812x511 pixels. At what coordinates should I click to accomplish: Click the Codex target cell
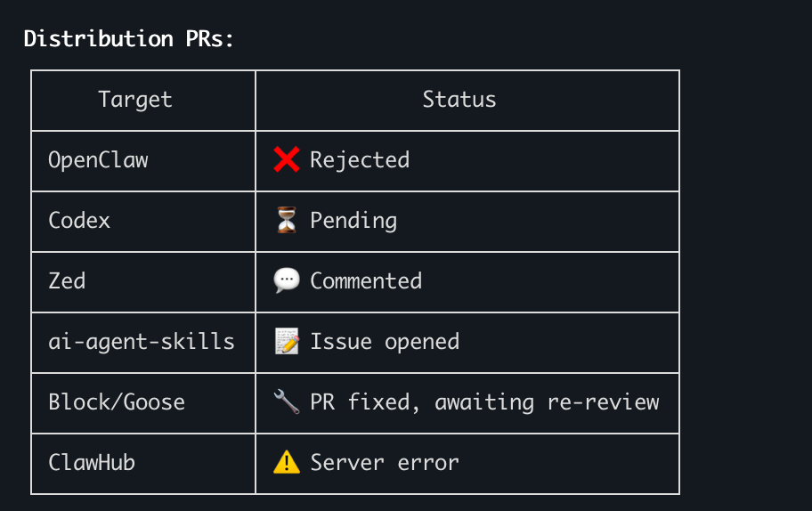click(143, 222)
